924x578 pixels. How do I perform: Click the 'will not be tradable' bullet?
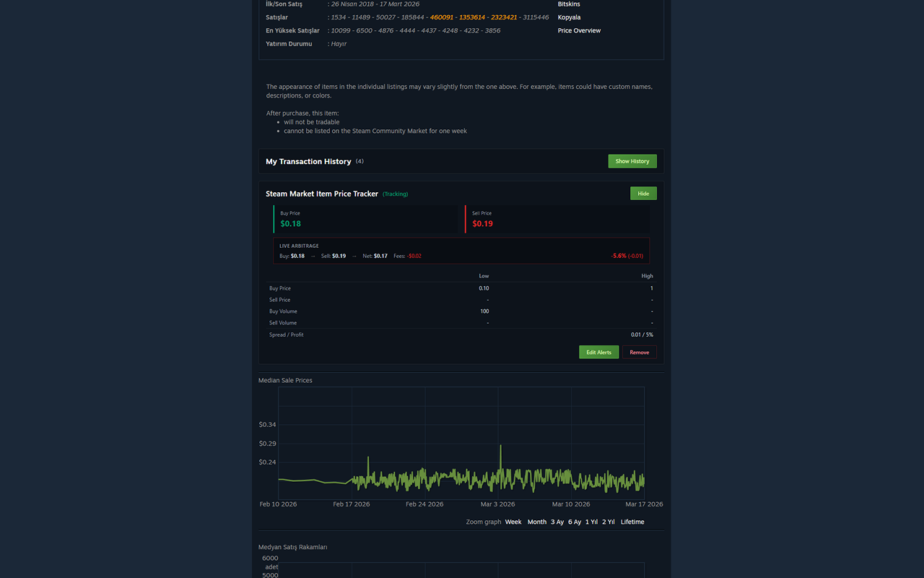pos(311,122)
